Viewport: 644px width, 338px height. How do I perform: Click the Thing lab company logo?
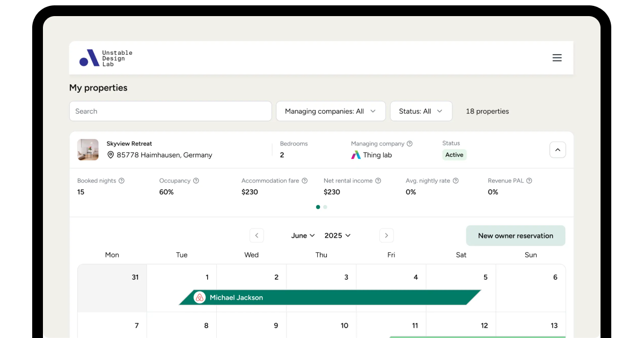click(x=356, y=155)
